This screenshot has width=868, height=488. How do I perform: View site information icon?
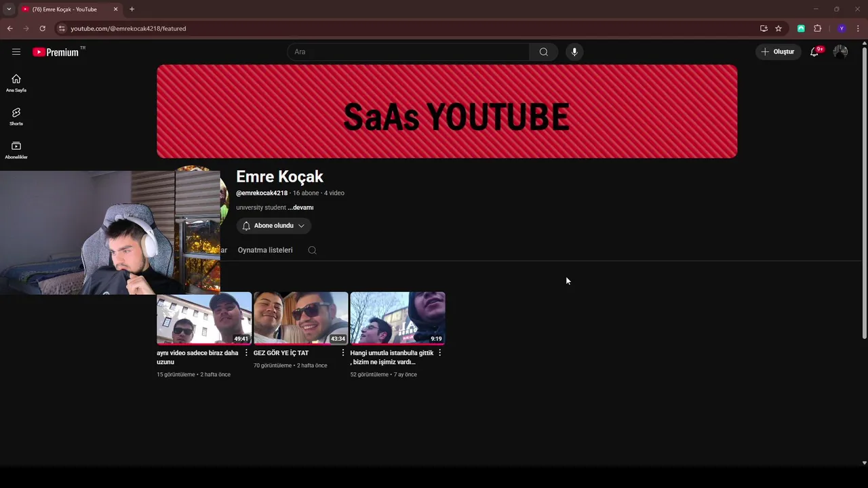click(61, 28)
